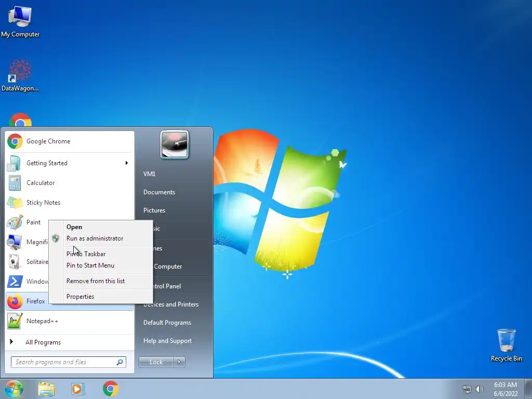Open Windows Media Player from taskbar
The height and width of the screenshot is (399, 532).
coord(78,389)
